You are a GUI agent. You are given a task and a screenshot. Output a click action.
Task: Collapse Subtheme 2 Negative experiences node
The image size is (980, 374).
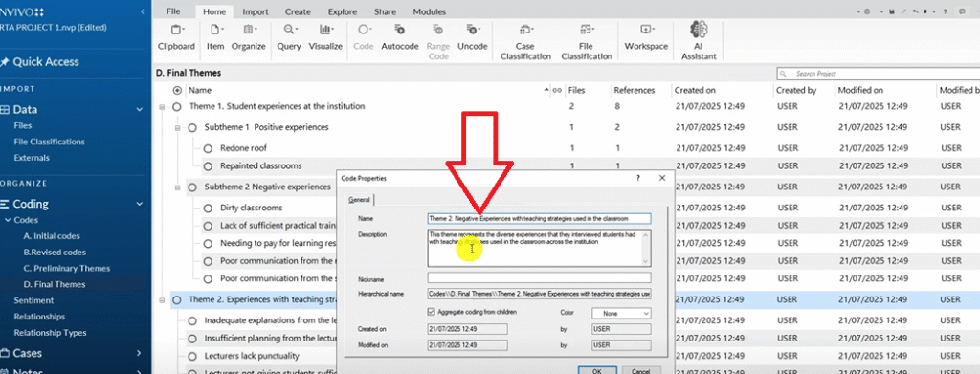(x=178, y=187)
